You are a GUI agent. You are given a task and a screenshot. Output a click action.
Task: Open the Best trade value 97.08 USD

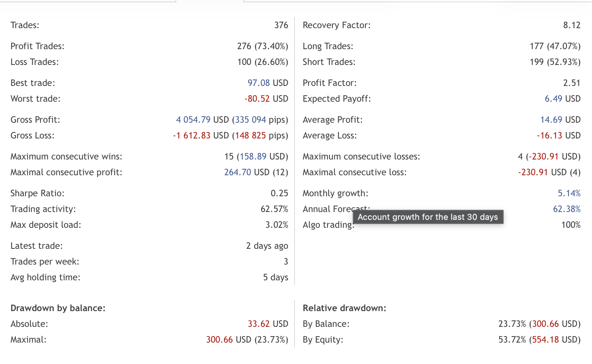[260, 83]
